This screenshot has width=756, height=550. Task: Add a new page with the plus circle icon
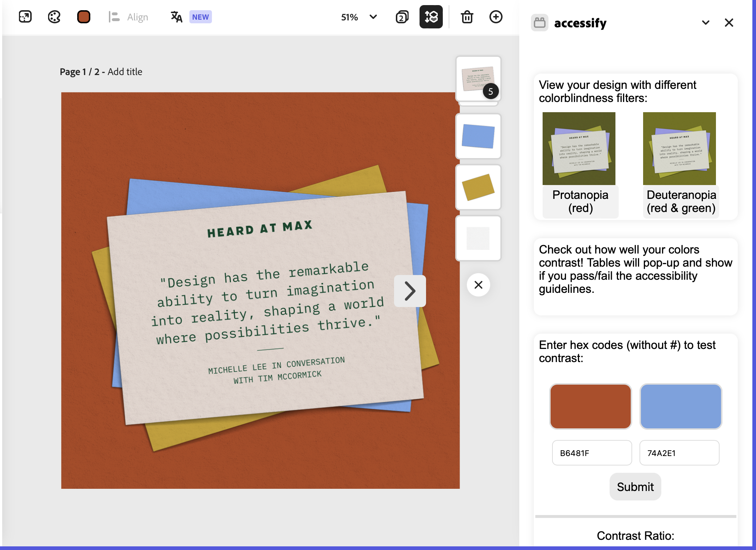(x=496, y=17)
